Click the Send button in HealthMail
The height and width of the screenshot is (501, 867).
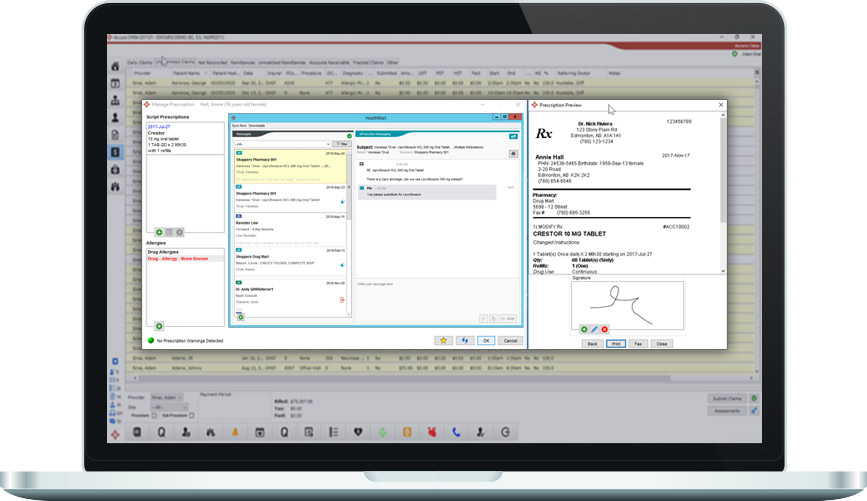(x=508, y=319)
